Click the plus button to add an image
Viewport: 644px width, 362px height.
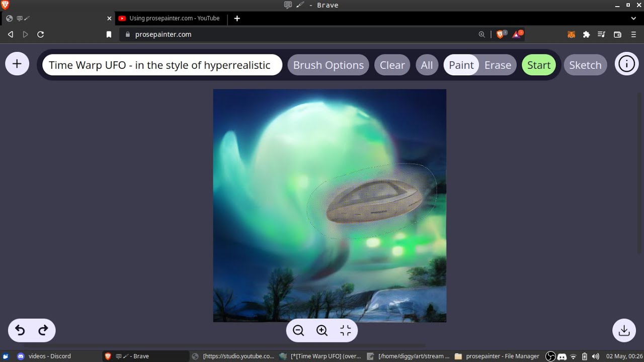click(17, 64)
